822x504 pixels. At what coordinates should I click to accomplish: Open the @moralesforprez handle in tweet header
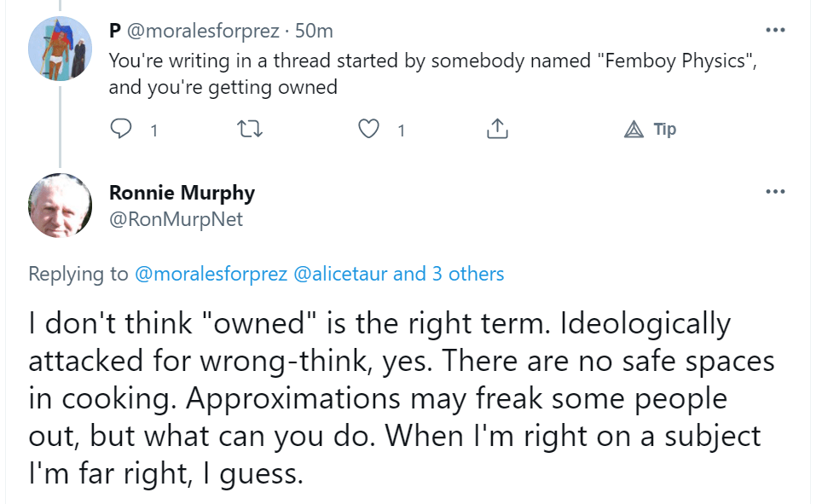pos(203,32)
